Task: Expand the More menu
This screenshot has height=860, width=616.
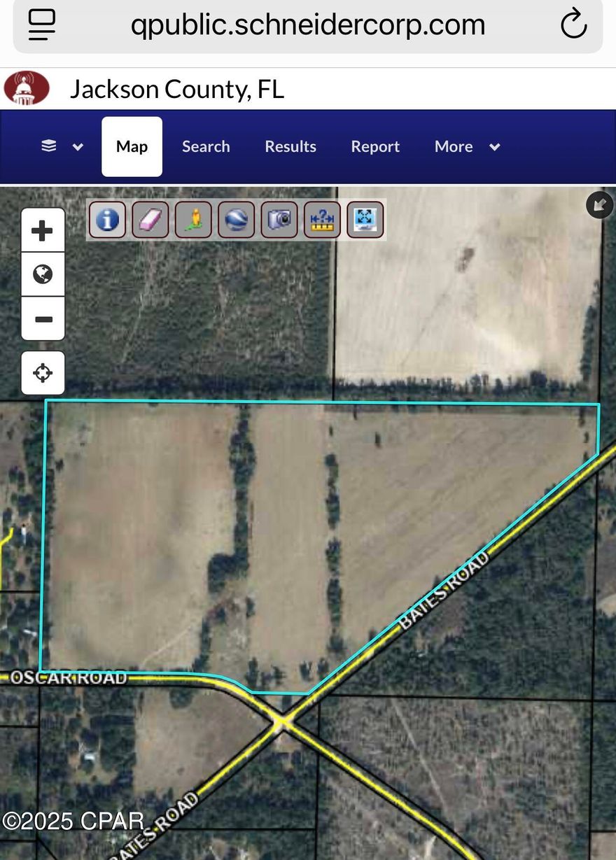Action: point(468,146)
